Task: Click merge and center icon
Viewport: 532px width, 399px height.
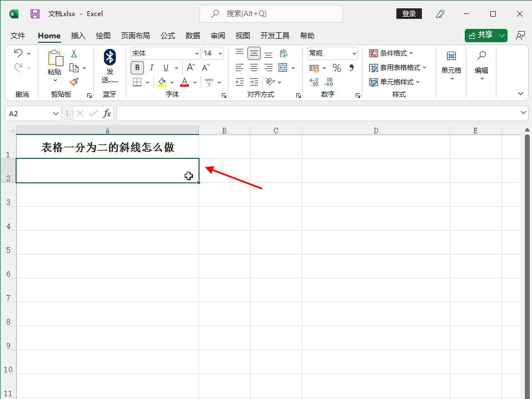Action: pos(282,67)
